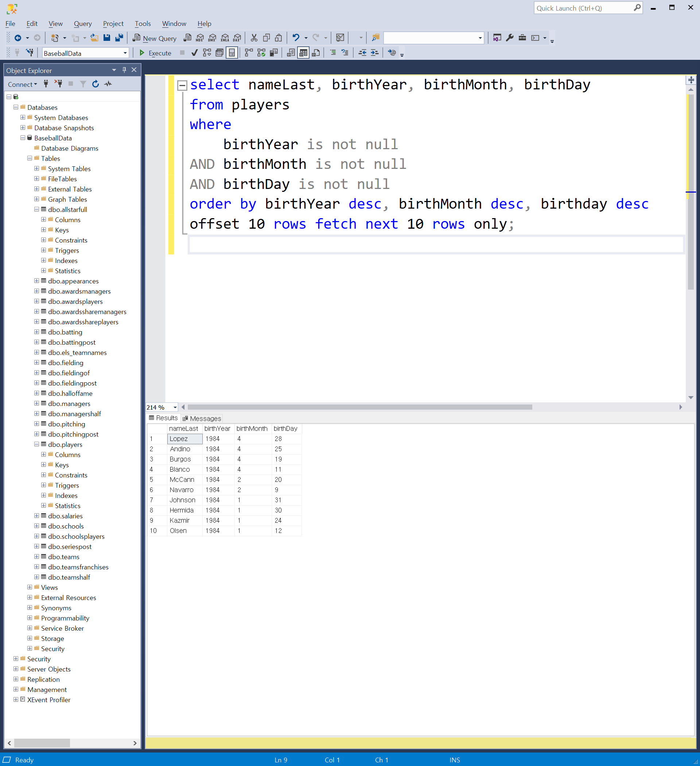Image resolution: width=700 pixels, height=766 pixels.
Task: Toggle pin on Object Explorer panel
Action: tap(124, 70)
